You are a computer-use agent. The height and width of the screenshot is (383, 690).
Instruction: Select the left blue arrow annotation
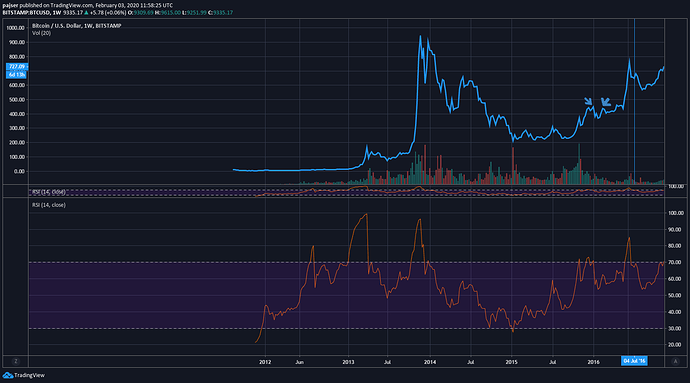click(x=588, y=101)
